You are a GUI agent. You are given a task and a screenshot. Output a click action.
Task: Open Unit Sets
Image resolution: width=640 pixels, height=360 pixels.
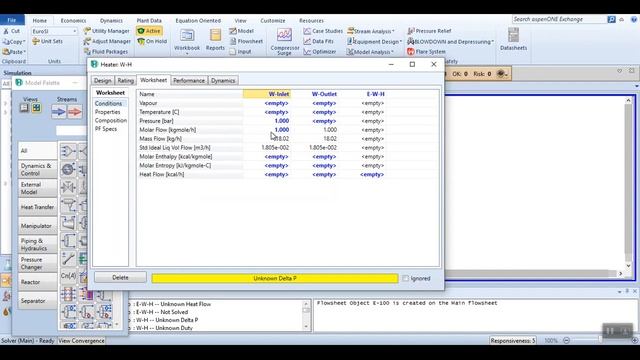[47, 41]
